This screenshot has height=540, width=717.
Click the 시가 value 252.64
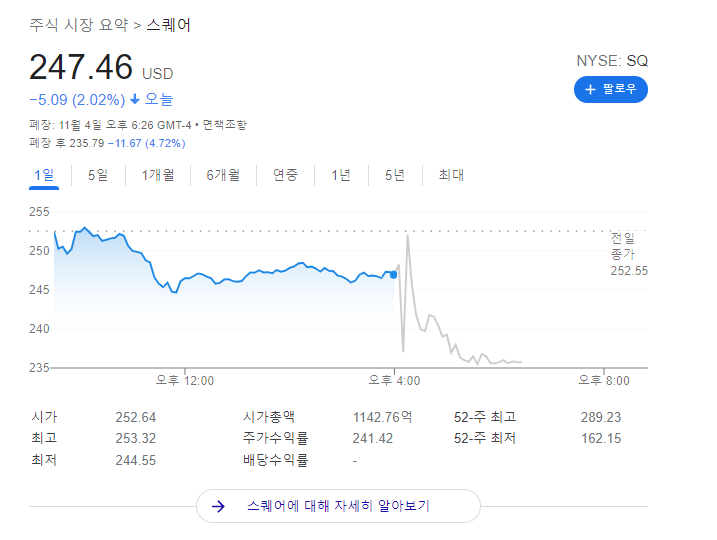coord(135,417)
